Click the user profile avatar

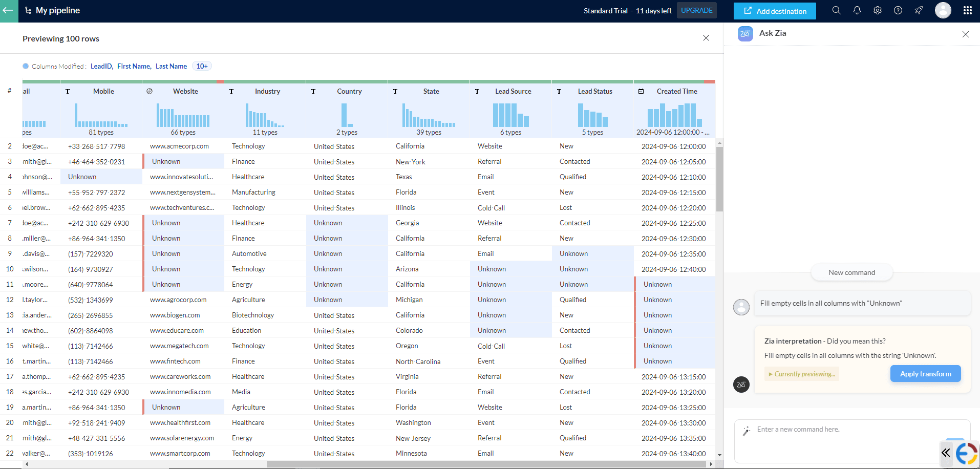click(943, 11)
